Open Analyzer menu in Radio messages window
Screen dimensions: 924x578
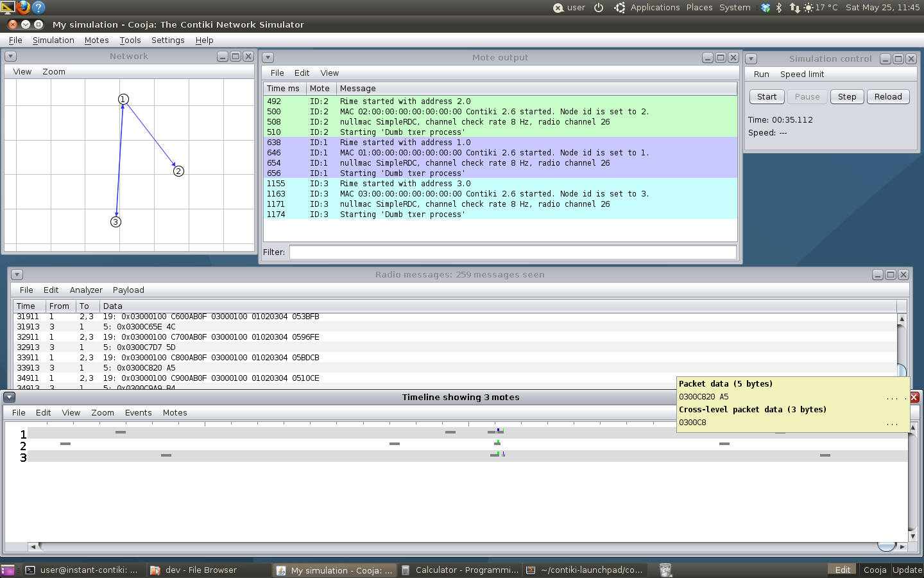coord(86,290)
